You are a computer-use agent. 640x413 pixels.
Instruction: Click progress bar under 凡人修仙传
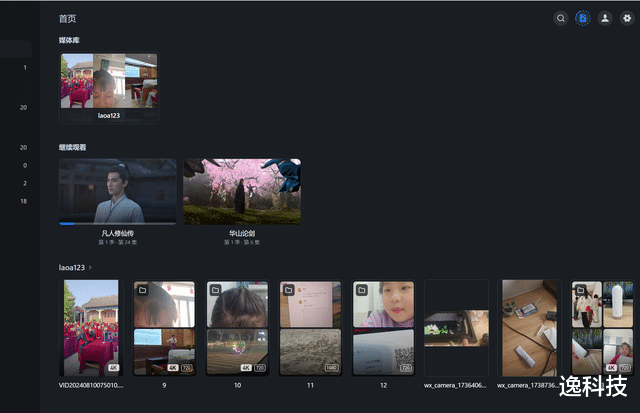[x=118, y=223]
